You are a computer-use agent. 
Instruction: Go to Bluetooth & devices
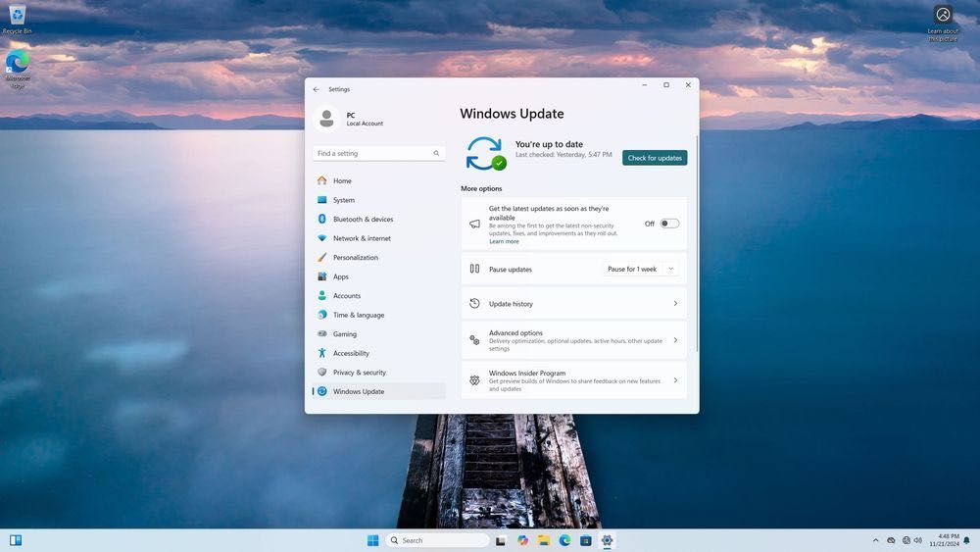click(378, 219)
